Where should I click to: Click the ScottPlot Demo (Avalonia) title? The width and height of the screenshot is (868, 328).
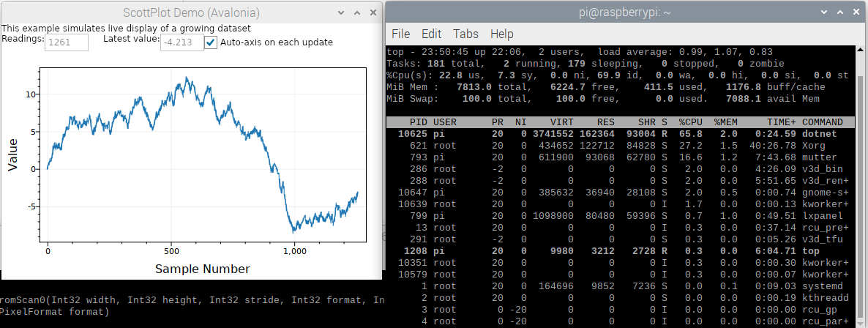191,12
